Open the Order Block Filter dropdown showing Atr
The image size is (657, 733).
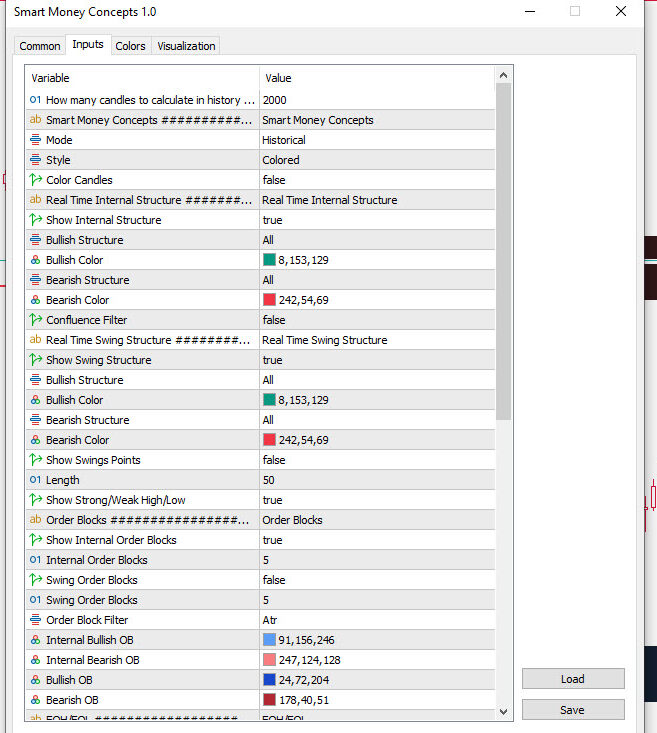coord(377,620)
